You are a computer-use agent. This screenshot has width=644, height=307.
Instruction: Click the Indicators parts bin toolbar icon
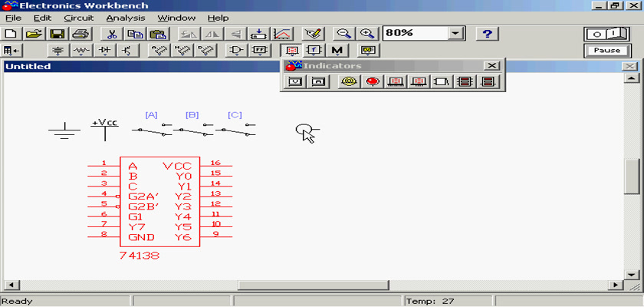[x=291, y=50]
